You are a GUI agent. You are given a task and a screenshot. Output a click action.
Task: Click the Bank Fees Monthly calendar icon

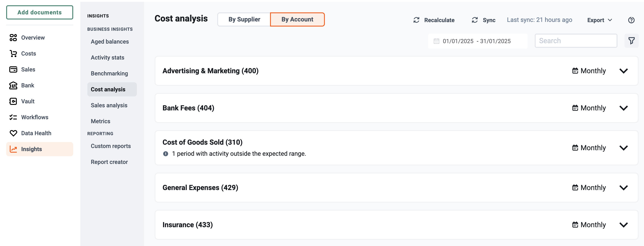point(575,108)
